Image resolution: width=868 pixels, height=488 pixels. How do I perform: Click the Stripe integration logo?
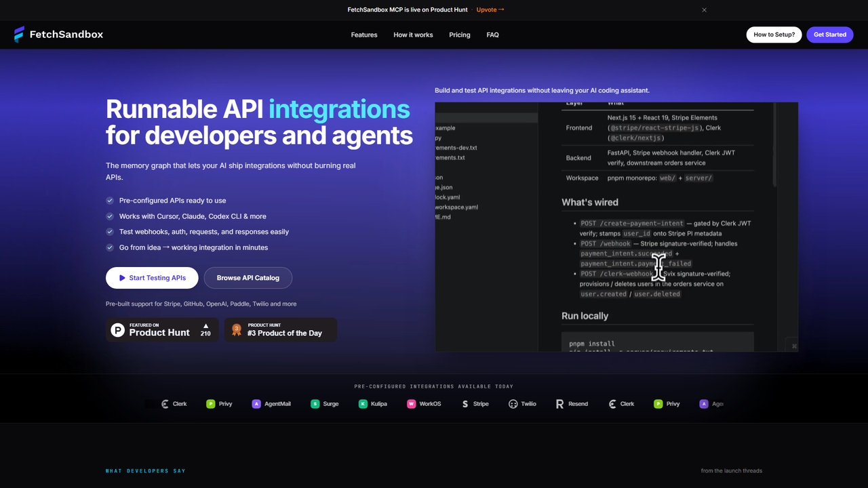tap(475, 404)
